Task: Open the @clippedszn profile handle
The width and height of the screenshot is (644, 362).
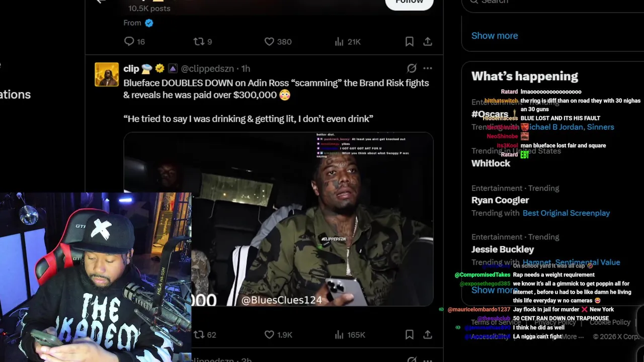Action: pyautogui.click(x=215, y=68)
